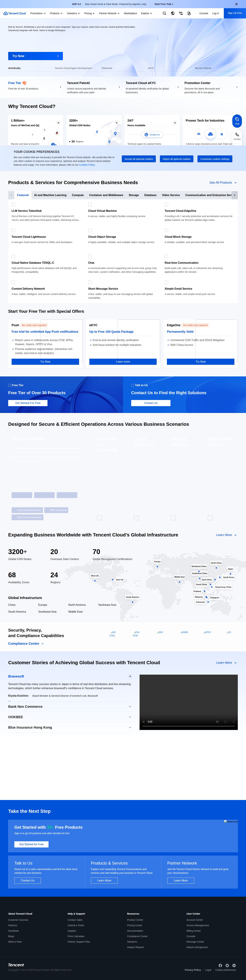The height and width of the screenshot is (980, 246).
Task: Open the globe language selector icon
Action: pyautogui.click(x=173, y=13)
